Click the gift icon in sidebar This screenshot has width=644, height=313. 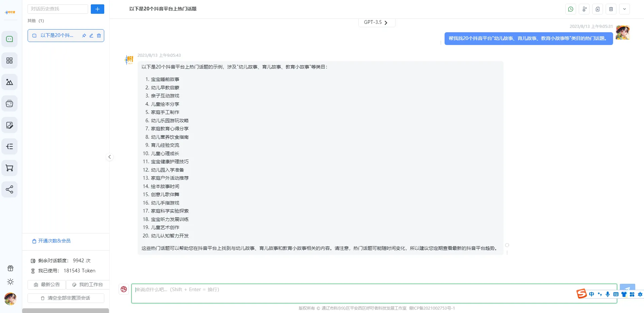coord(10,268)
